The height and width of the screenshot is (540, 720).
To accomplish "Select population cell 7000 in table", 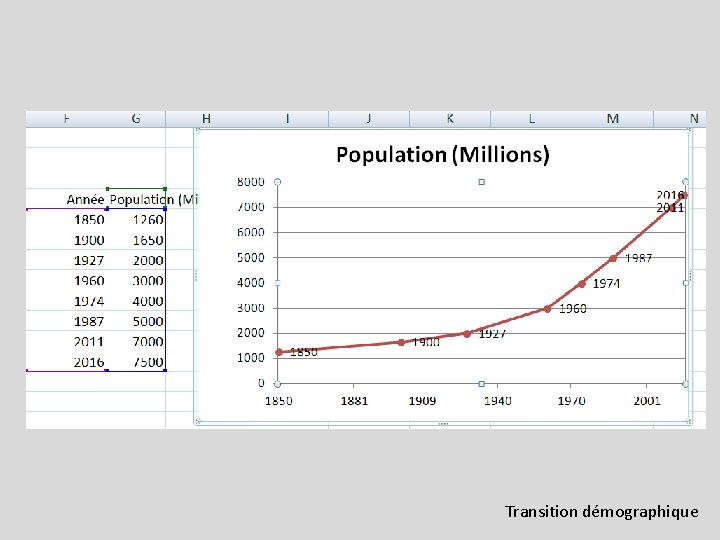I will (136, 341).
